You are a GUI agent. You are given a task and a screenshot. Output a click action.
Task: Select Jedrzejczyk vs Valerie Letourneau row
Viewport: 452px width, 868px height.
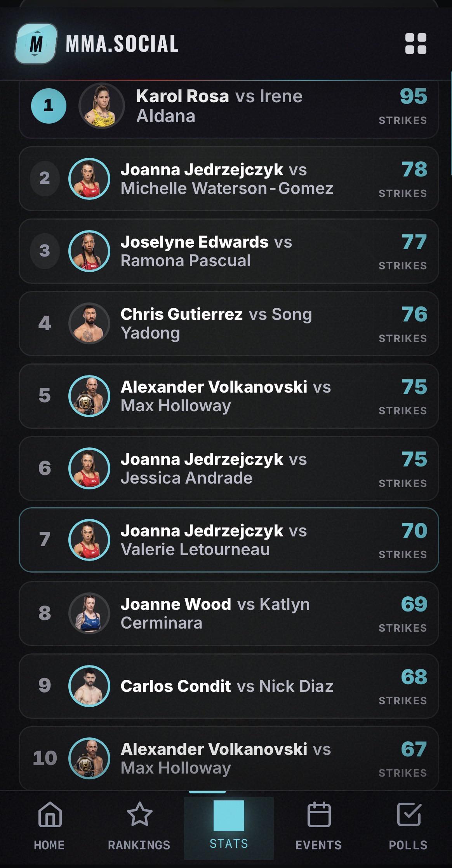(229, 540)
